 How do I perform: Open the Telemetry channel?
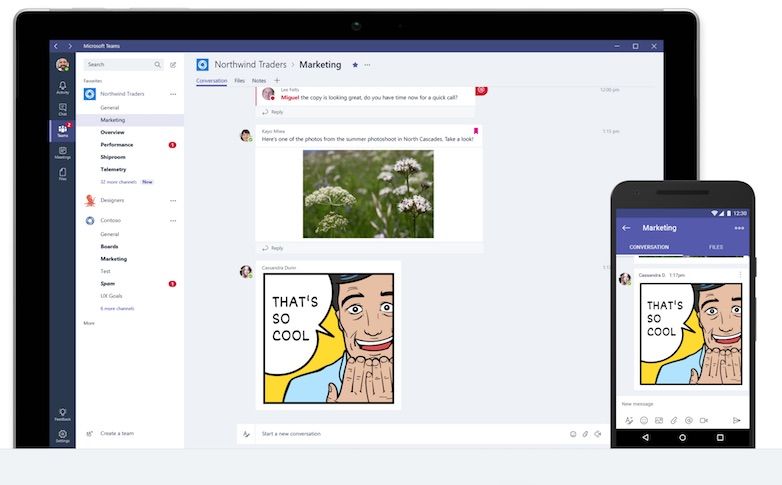point(113,170)
